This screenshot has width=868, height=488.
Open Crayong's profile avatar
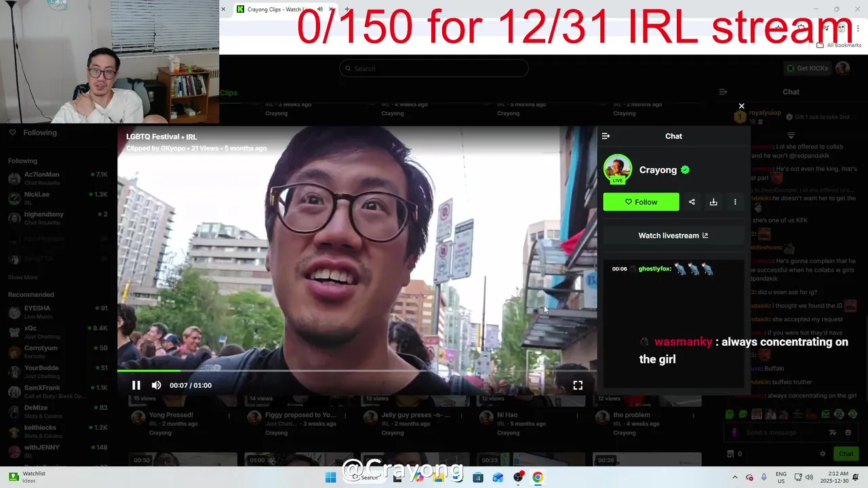pos(618,169)
